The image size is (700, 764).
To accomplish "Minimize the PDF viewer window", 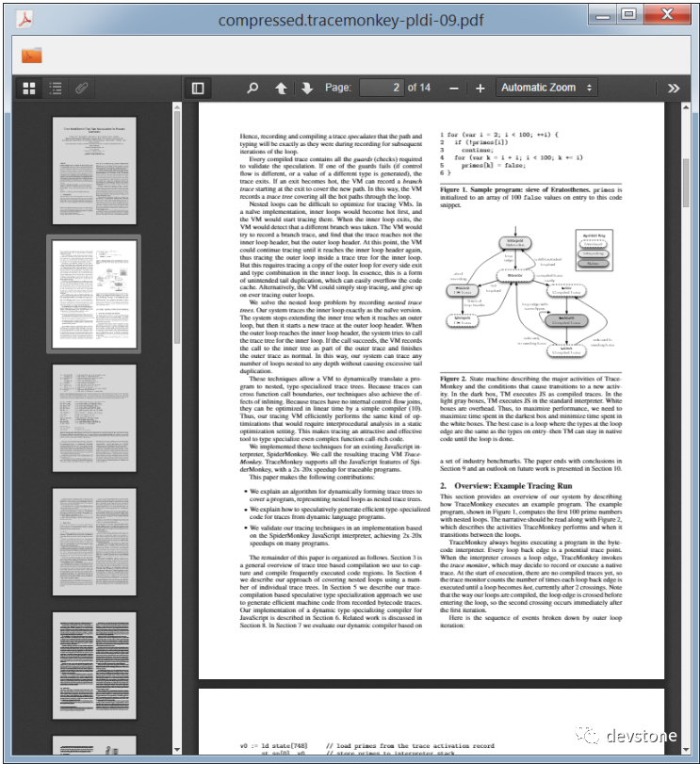I will (603, 15).
